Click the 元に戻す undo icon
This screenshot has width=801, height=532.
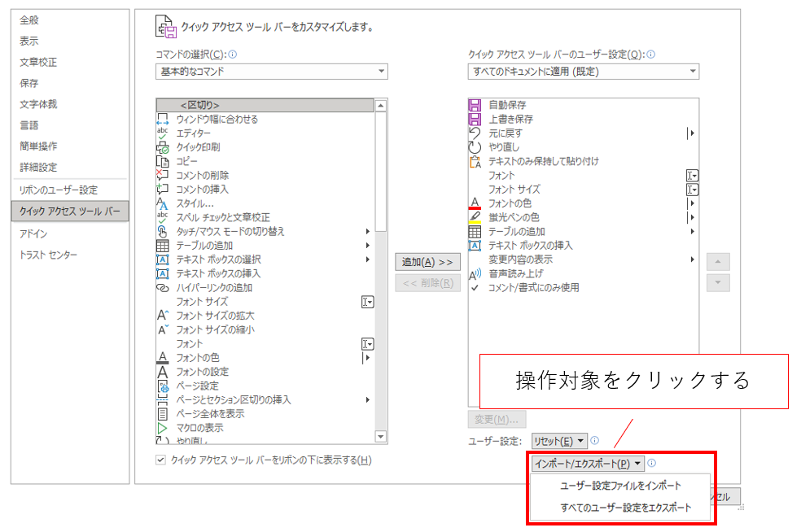click(x=475, y=133)
